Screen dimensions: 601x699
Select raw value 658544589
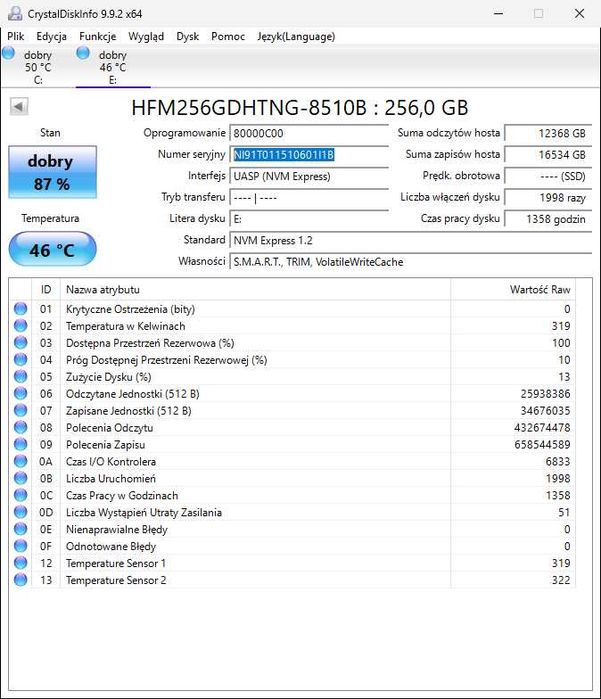tap(542, 444)
